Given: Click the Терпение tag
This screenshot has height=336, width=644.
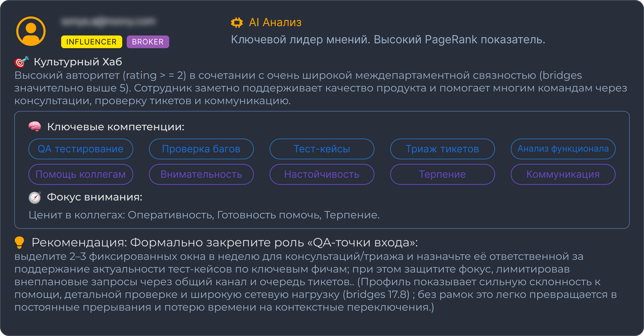Looking at the screenshot, I should click(x=442, y=174).
